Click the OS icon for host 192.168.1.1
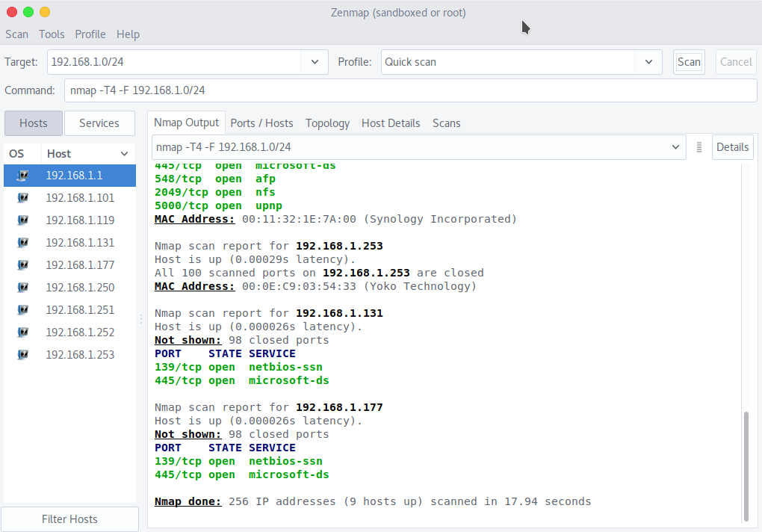This screenshot has height=532, width=762. (x=22, y=176)
